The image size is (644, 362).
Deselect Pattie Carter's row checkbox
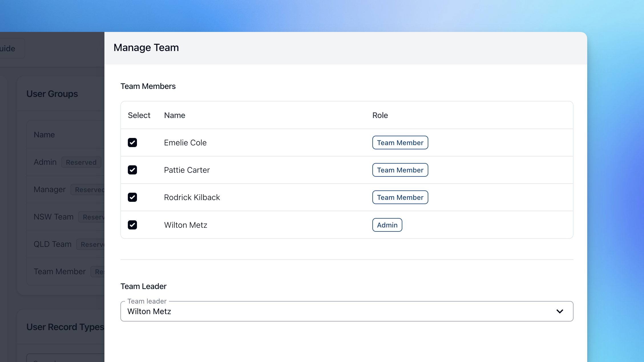click(132, 170)
